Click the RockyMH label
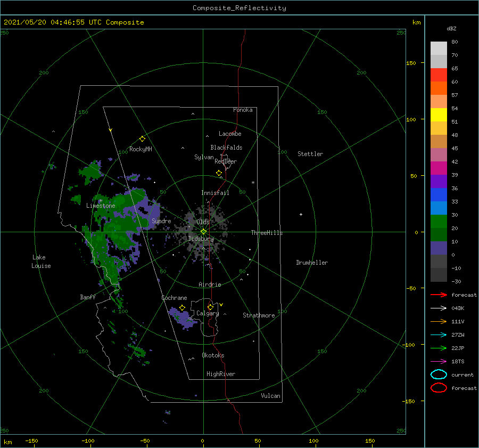The height and width of the screenshot is (448, 479). point(141,149)
